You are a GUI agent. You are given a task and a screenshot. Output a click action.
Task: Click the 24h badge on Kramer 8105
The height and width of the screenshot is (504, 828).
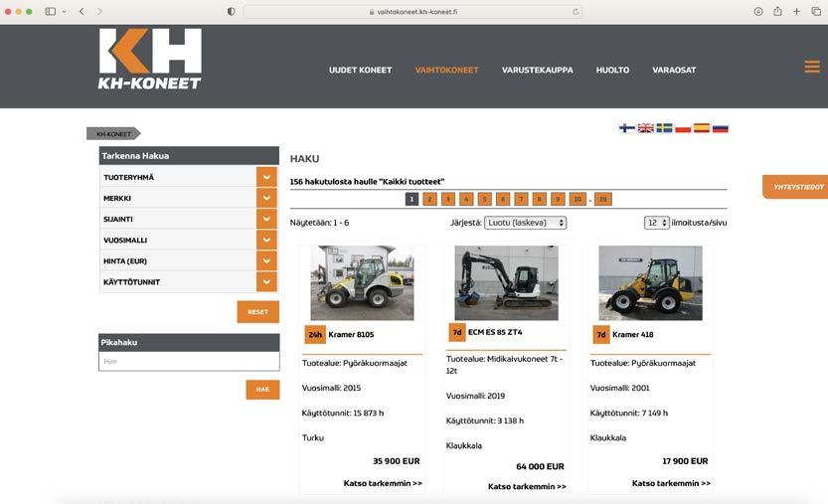pos(315,334)
